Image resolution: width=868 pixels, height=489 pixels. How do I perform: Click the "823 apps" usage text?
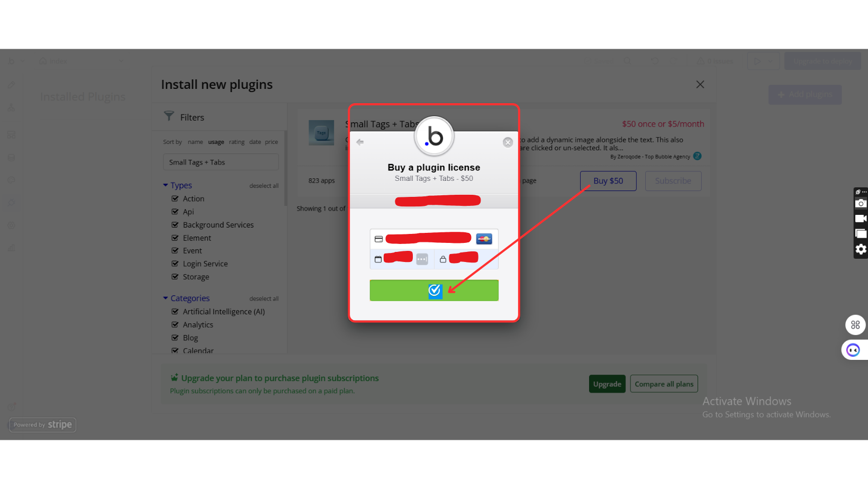[x=322, y=180]
